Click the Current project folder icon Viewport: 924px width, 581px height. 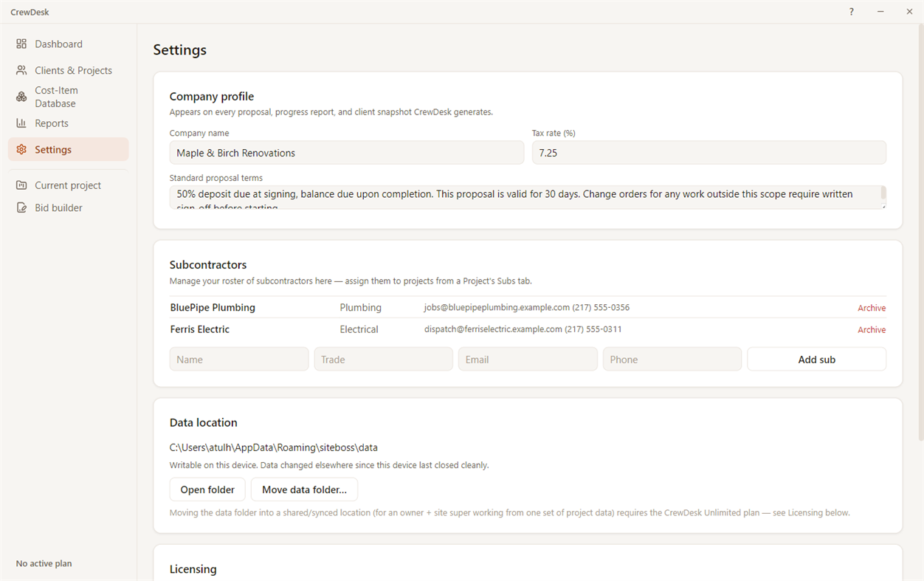pos(21,185)
